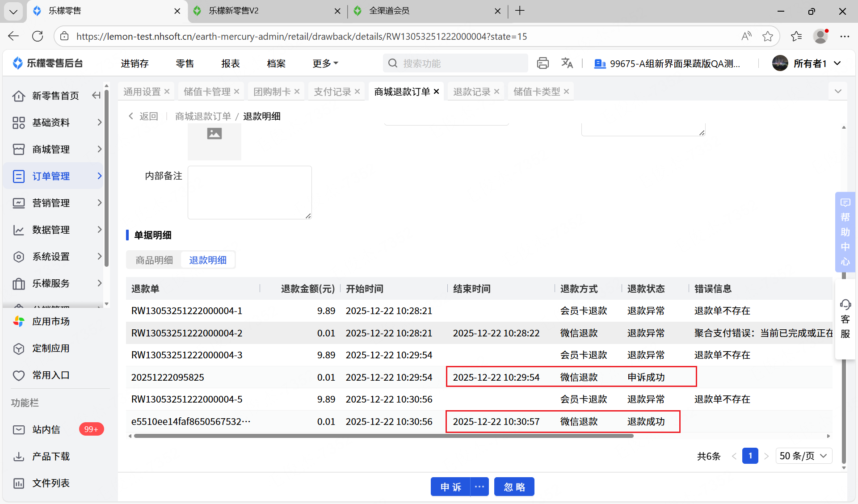Click the printer icon in top bar
This screenshot has height=504, width=858.
point(543,63)
